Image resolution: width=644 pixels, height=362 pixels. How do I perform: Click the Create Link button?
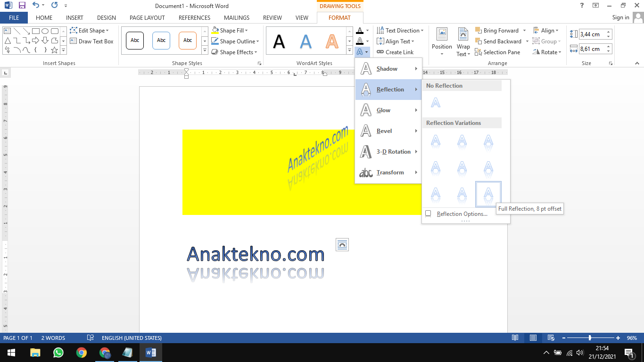coord(395,52)
